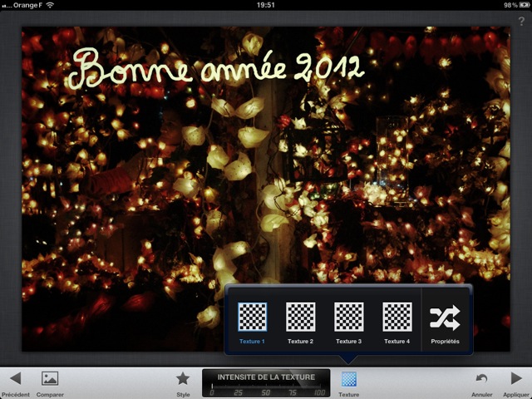Image resolution: width=532 pixels, height=399 pixels.
Task: Select the Texture 1 swatch
Action: 252,318
